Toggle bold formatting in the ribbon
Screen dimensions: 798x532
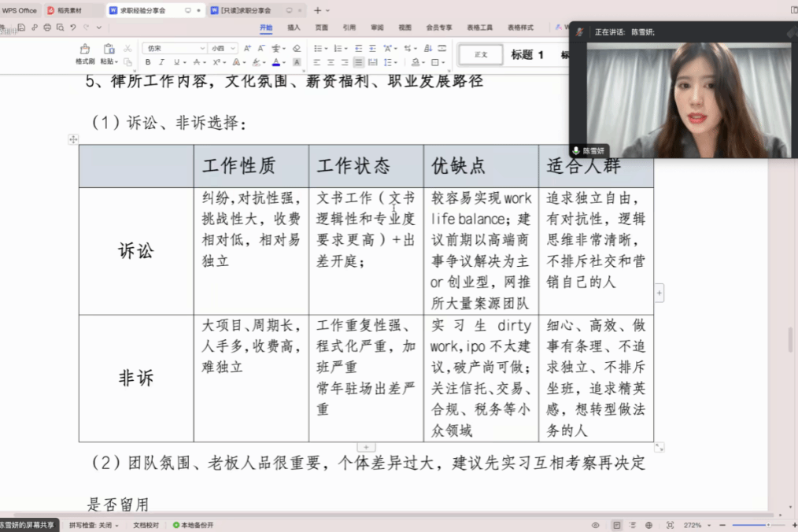pos(148,62)
